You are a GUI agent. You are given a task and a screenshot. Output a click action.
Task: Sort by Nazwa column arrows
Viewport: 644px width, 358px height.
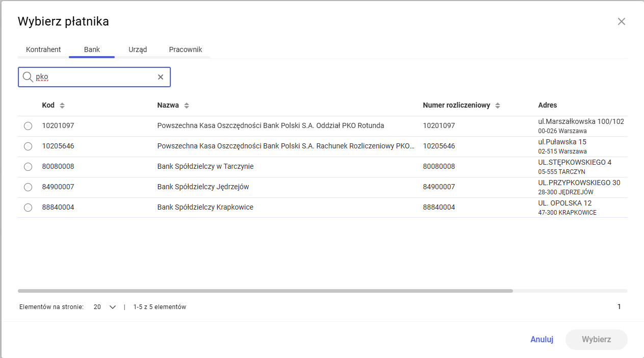187,106
